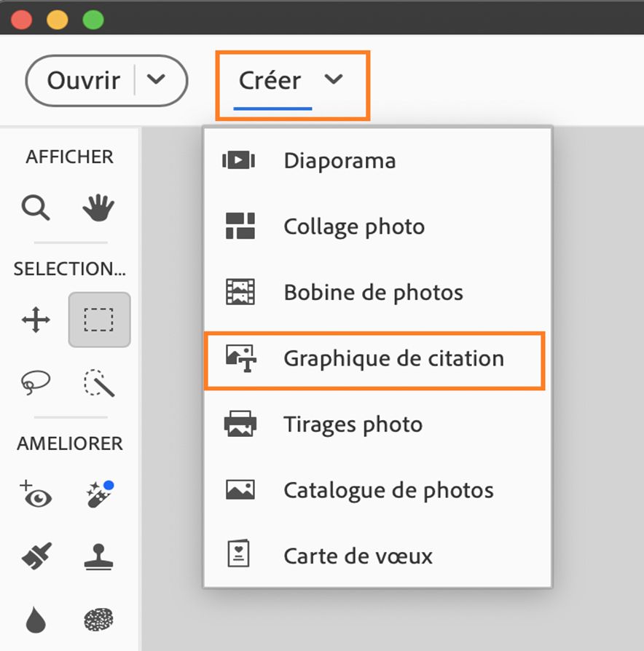Screen dimensions: 644x651
Task: Select the Red Eye Removal tool
Action: tap(35, 495)
